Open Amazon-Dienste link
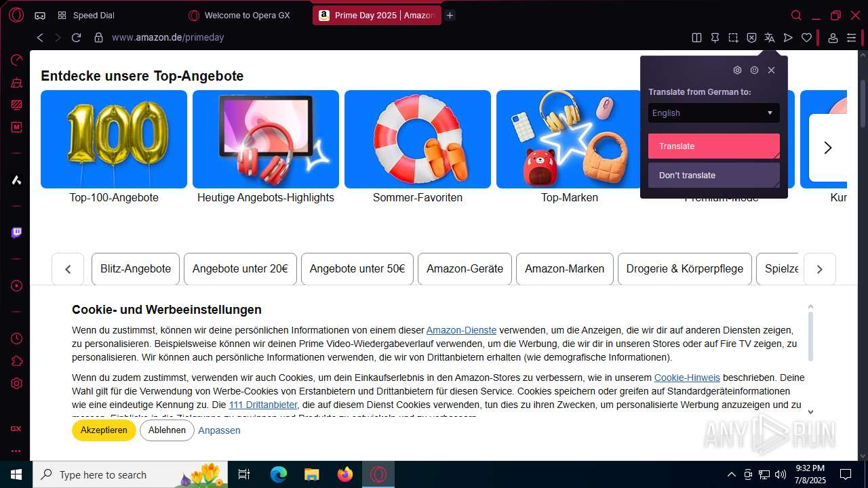This screenshot has width=868, height=488. tap(461, 330)
